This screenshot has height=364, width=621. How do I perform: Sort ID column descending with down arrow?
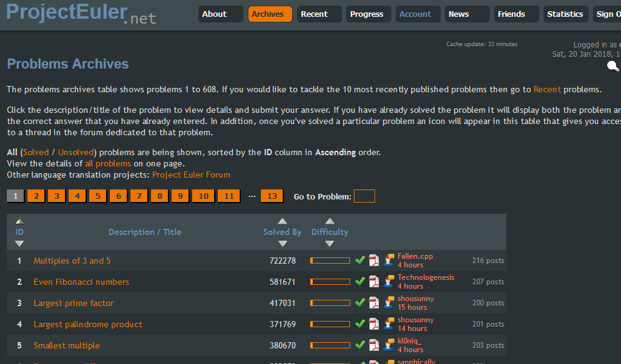pyautogui.click(x=19, y=244)
